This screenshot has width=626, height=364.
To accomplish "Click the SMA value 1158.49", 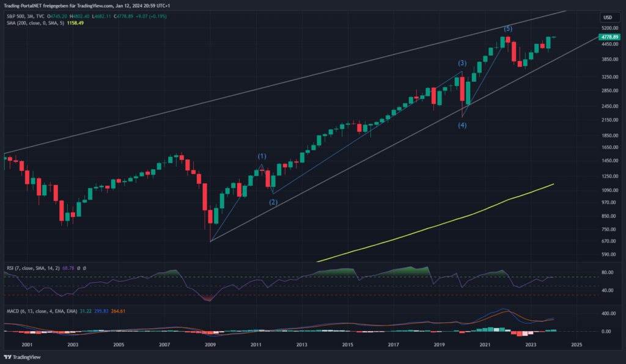I will [x=75, y=23].
